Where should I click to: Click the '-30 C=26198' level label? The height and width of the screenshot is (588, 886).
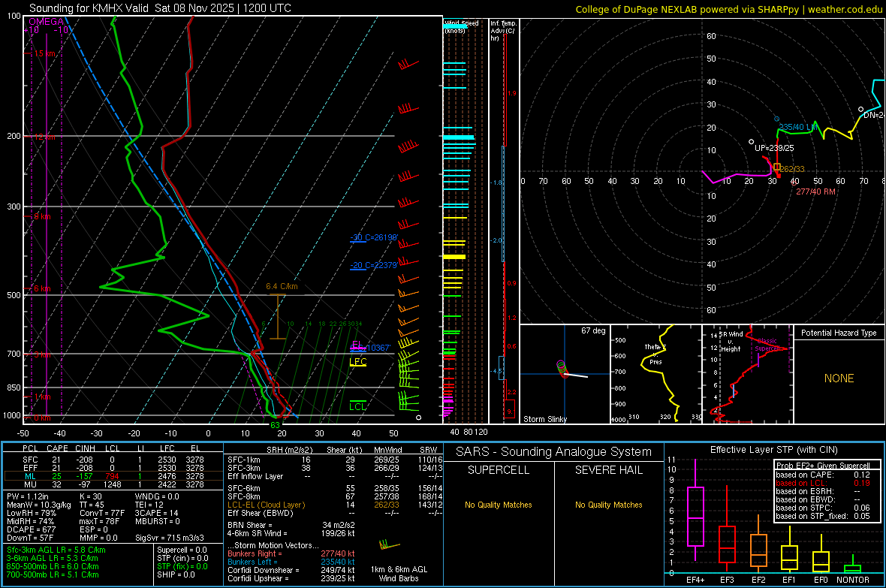pyautogui.click(x=374, y=237)
